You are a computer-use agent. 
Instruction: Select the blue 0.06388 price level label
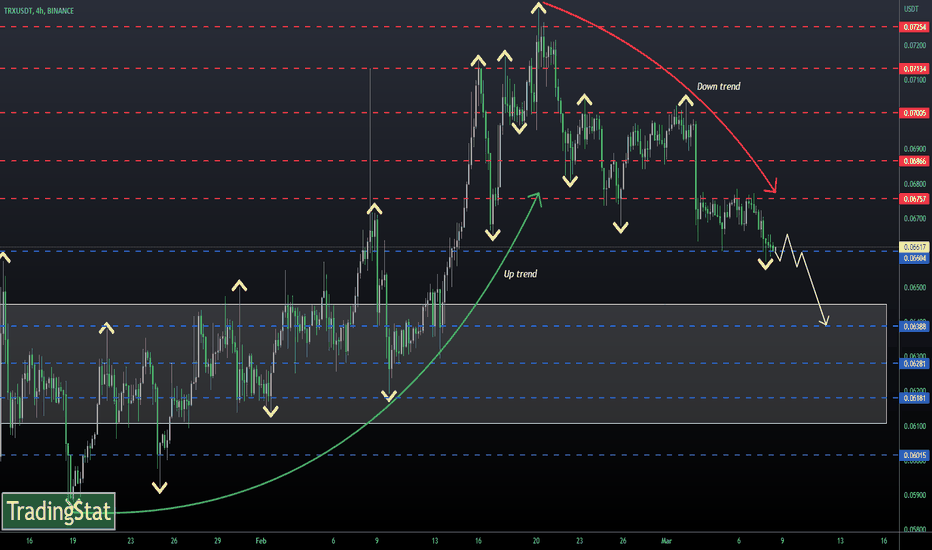(x=915, y=326)
